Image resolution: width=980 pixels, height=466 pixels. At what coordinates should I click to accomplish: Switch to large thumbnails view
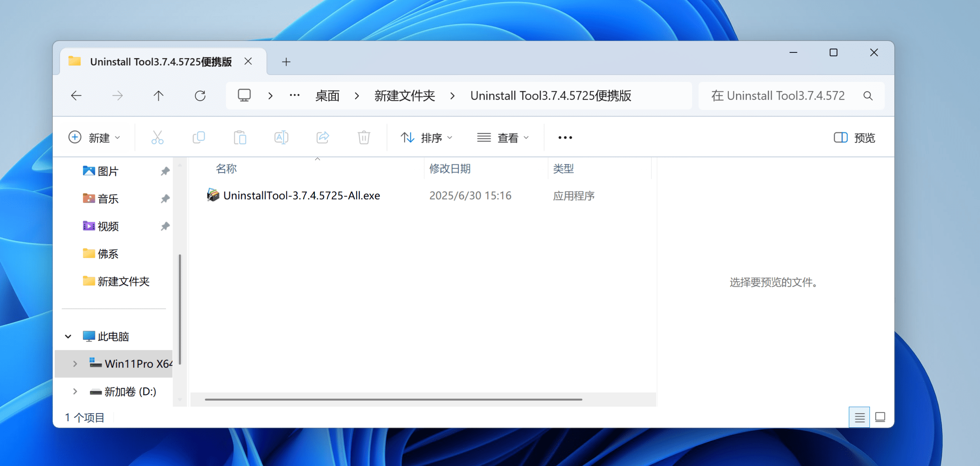[x=880, y=417]
